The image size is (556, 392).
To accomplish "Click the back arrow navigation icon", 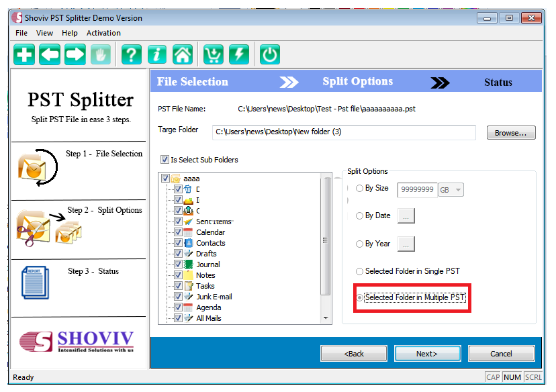I will [50, 54].
